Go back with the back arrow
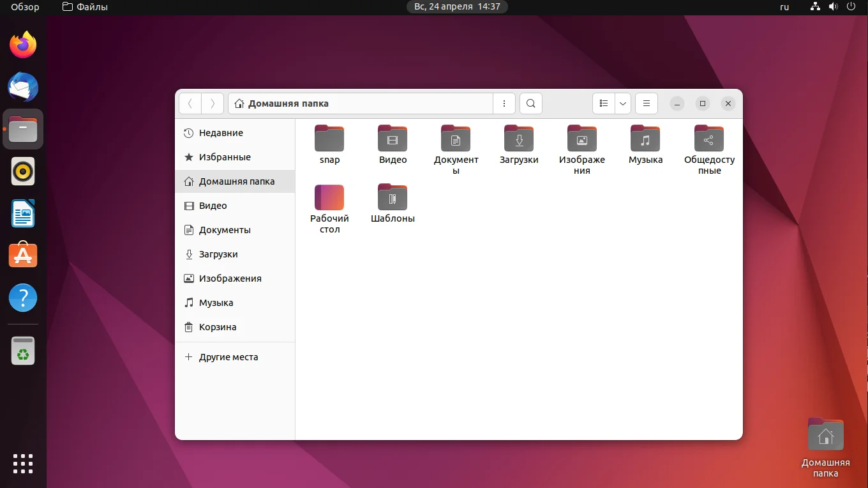This screenshot has width=868, height=488. 190,103
